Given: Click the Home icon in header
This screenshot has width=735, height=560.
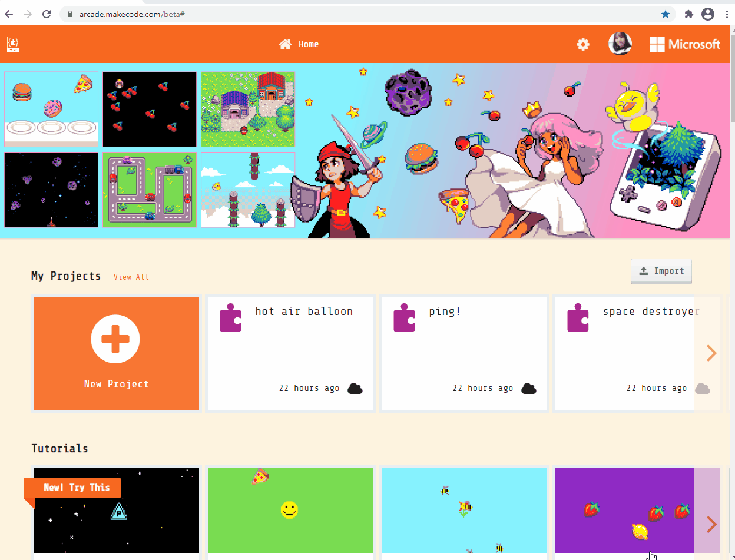Looking at the screenshot, I should click(x=285, y=44).
